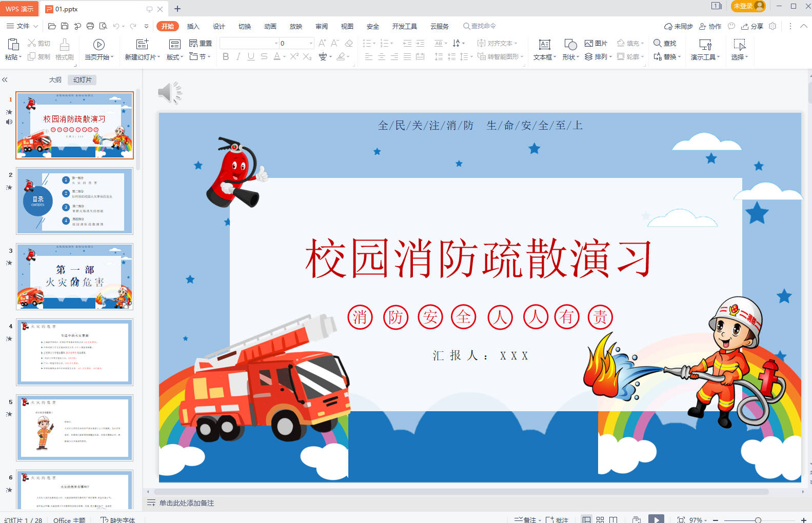Open the 演示工具 presentation tools icon
812x523 pixels.
point(705,45)
